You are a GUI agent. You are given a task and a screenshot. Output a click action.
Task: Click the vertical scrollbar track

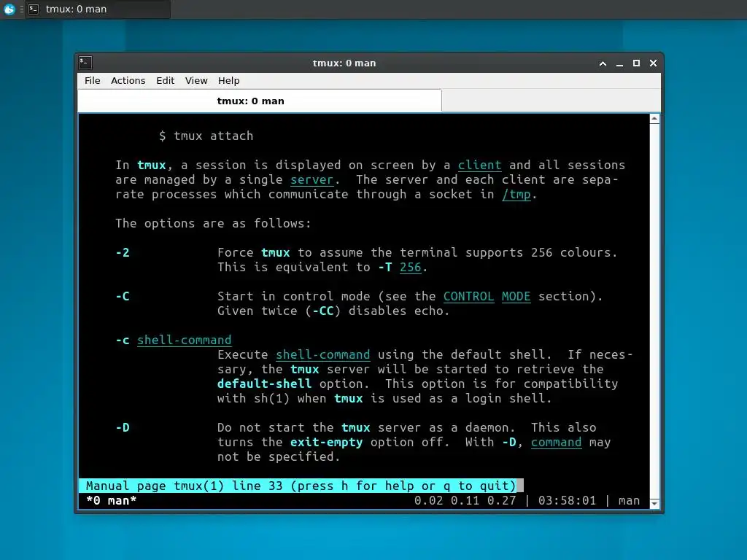click(654, 311)
